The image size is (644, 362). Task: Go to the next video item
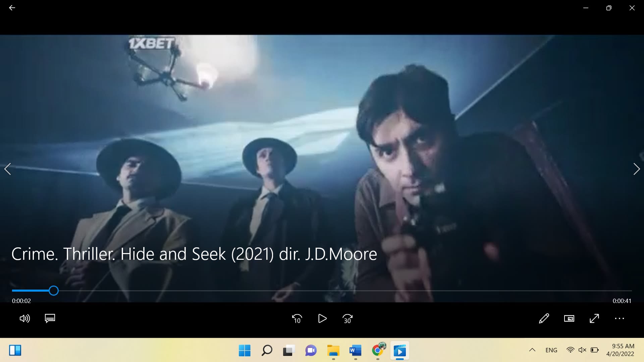tap(636, 169)
